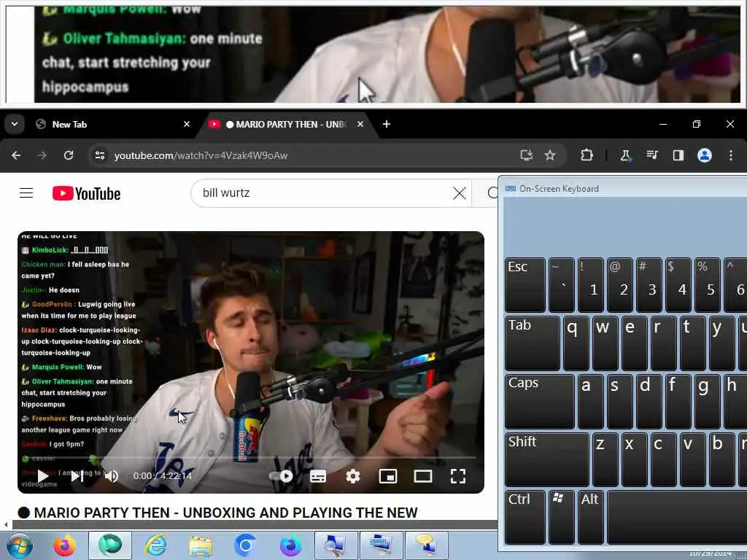Screen dimensions: 747x560
Task: Bookmark this tab with star
Action: pos(550,155)
